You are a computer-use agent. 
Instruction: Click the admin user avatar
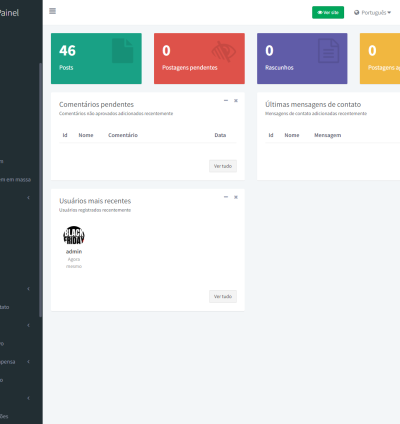click(x=74, y=236)
